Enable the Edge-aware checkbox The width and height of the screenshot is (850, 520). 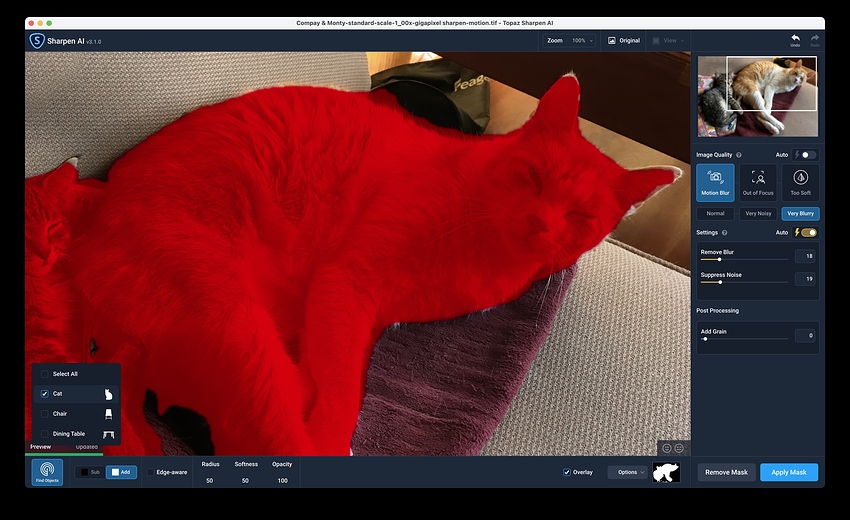151,472
